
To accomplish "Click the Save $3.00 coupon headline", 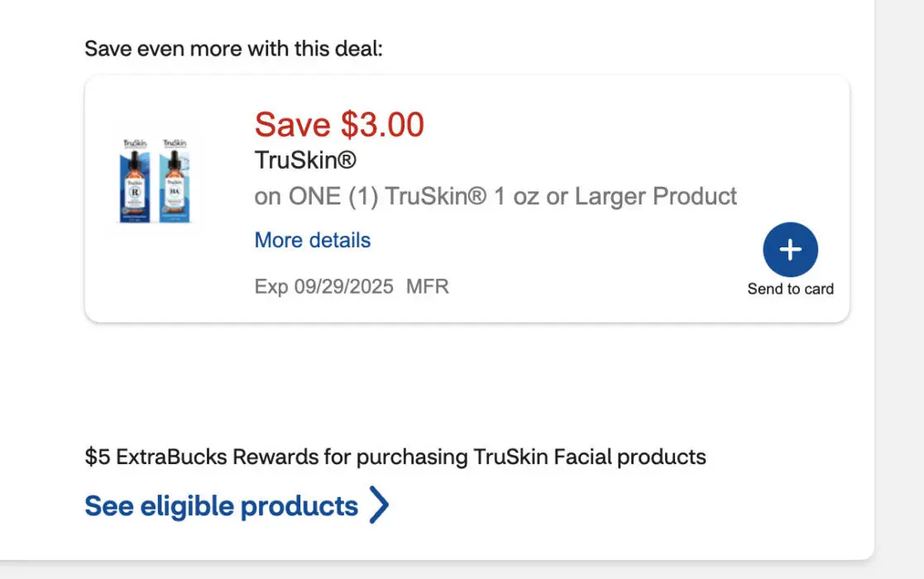I will (338, 125).
